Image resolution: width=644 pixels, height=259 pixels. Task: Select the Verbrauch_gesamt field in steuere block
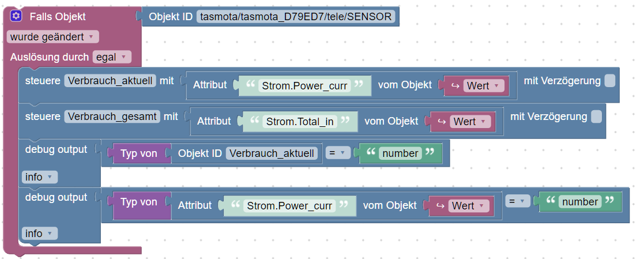pos(112,117)
